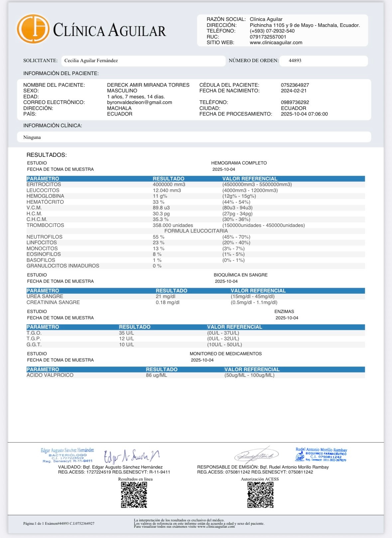Click the MONOCITOS result 13 %

[159, 249]
